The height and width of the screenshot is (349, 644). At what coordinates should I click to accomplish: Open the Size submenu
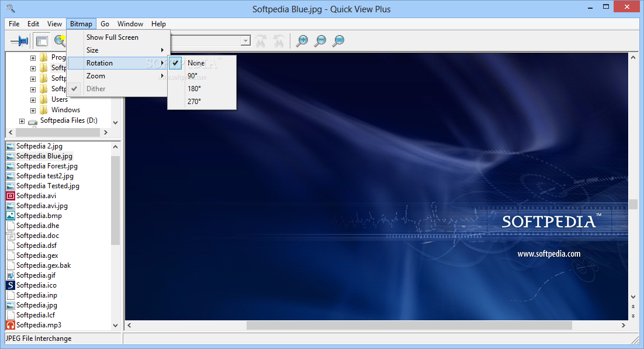point(117,50)
